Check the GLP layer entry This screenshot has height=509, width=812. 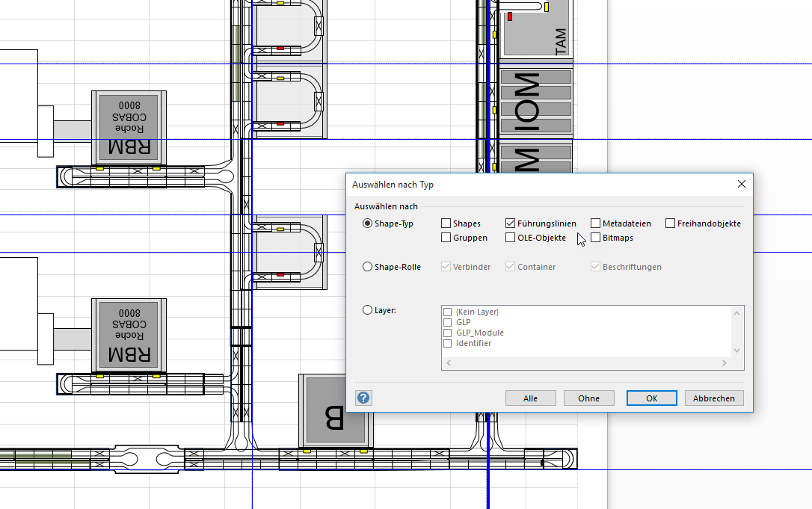(x=447, y=322)
